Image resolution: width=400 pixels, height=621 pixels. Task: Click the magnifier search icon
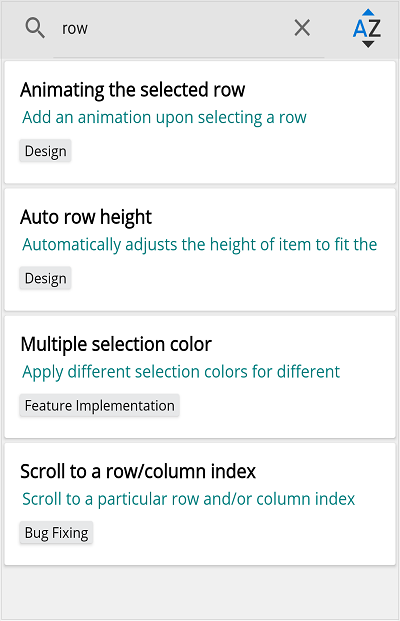click(35, 29)
